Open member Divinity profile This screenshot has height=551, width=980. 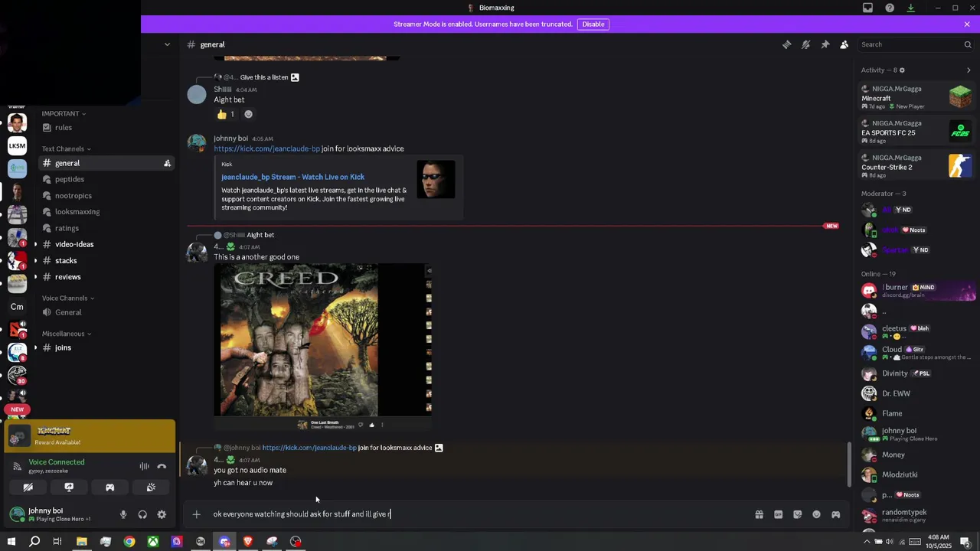(x=917, y=373)
